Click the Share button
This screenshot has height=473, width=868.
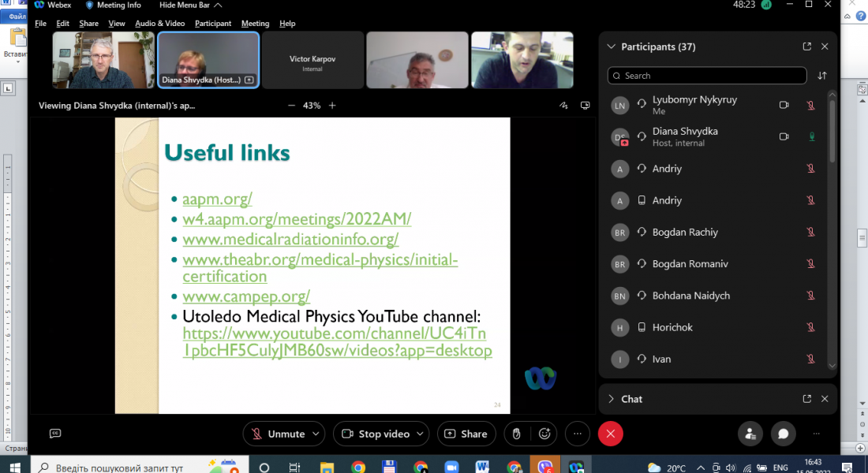point(466,434)
